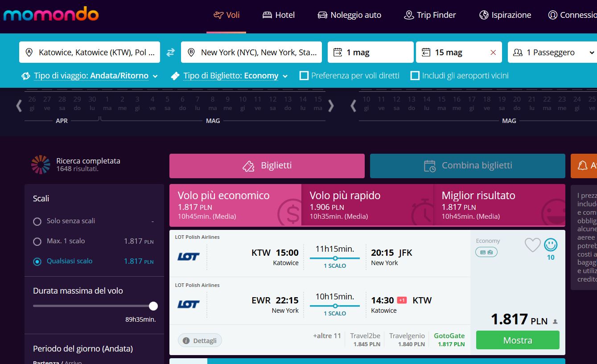Click the +1 day arrival badge
597x364 pixels.
click(x=402, y=300)
